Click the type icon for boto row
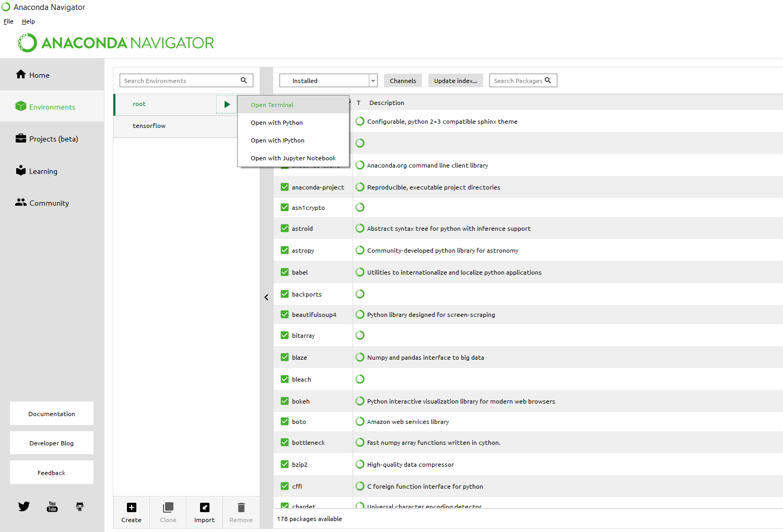The width and height of the screenshot is (783, 532). click(360, 421)
